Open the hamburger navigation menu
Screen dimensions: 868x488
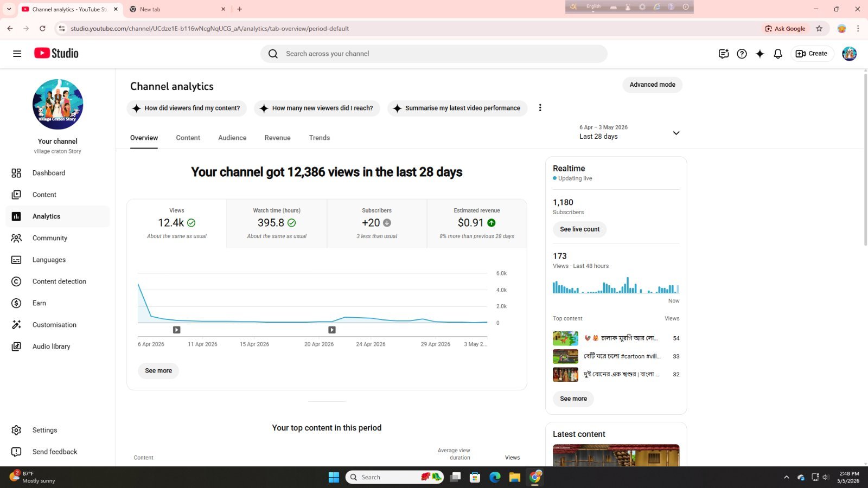[17, 54]
